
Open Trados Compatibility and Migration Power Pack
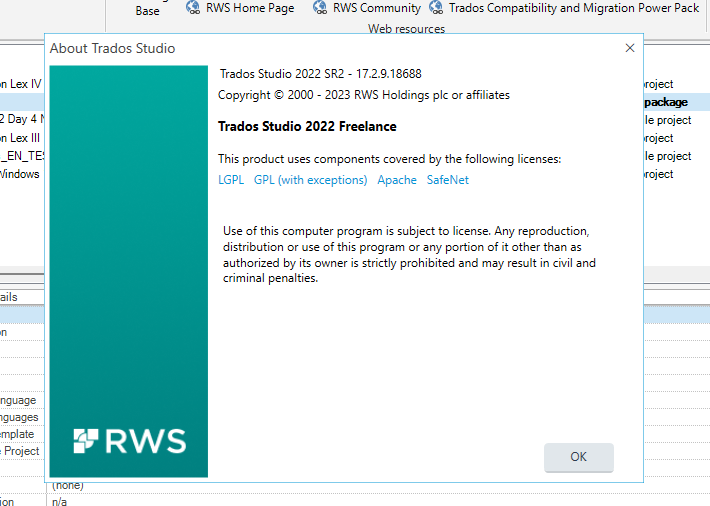574,8
